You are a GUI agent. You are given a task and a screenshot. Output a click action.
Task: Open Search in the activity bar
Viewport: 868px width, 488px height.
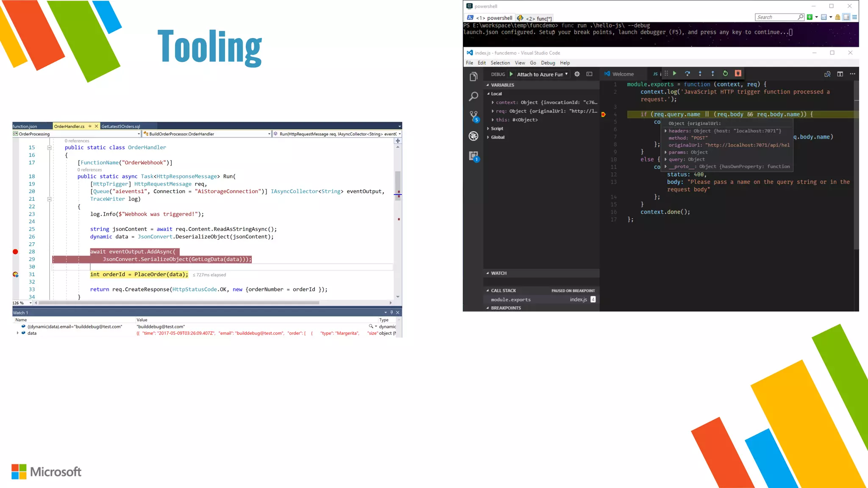tap(473, 97)
